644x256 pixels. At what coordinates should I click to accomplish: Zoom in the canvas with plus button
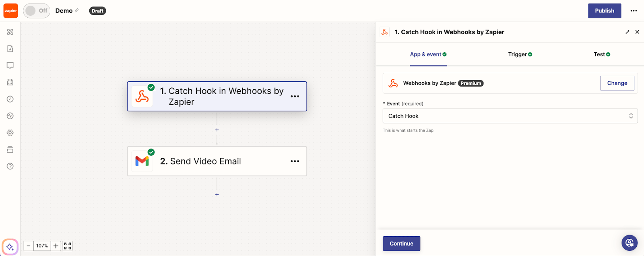click(x=56, y=246)
